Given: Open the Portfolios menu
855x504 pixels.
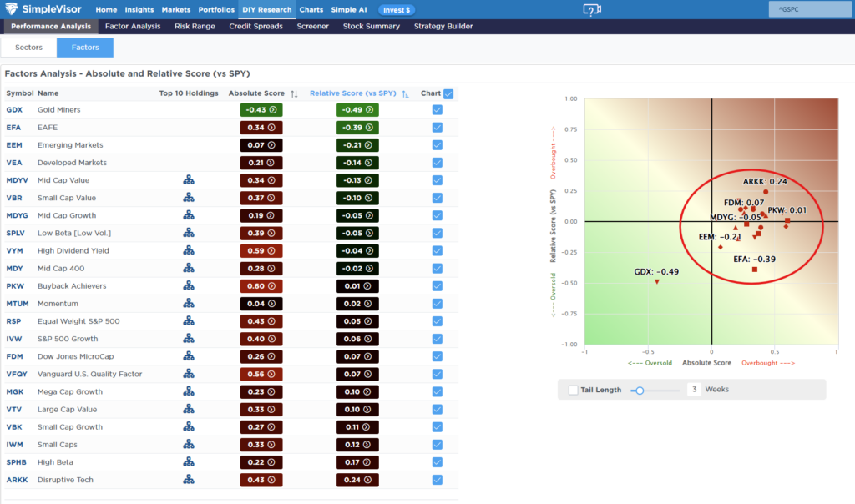Looking at the screenshot, I should (x=216, y=10).
